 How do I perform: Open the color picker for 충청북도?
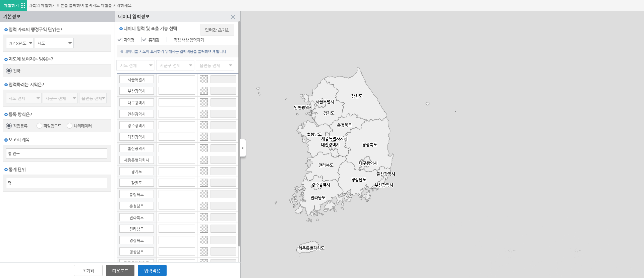coord(204,194)
